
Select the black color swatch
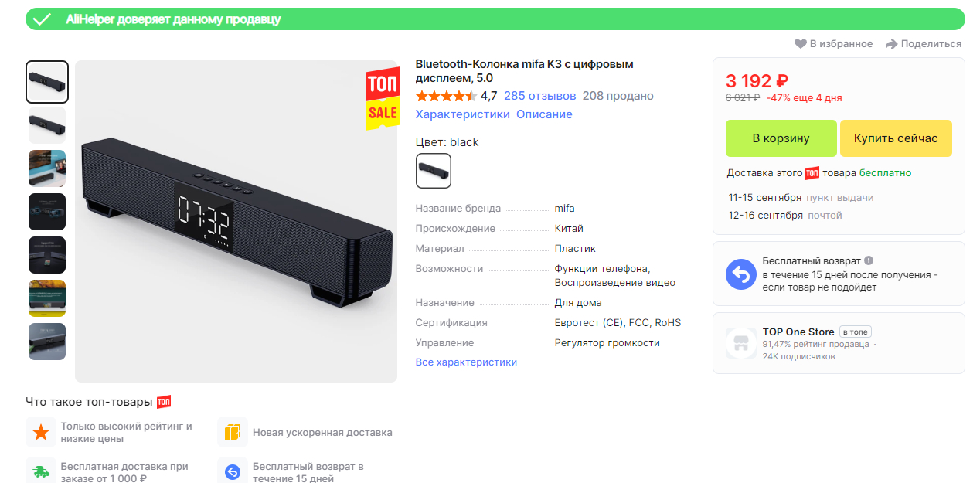pyautogui.click(x=434, y=171)
